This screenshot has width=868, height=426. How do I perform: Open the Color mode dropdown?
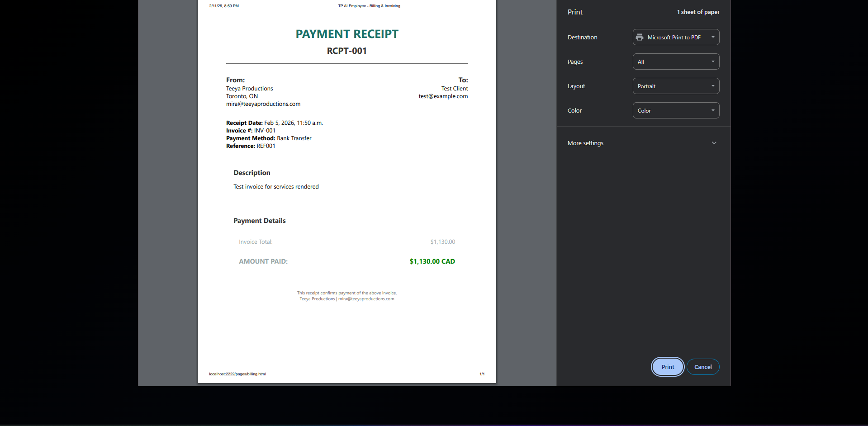click(x=676, y=110)
